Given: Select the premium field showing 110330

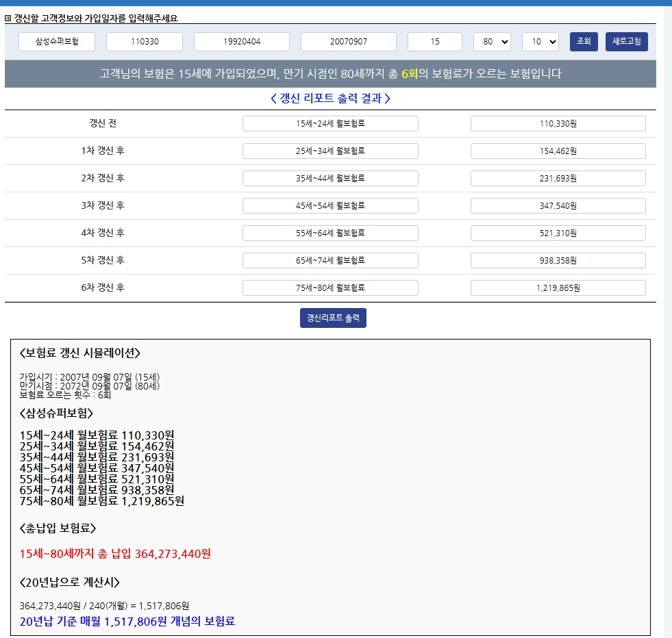Looking at the screenshot, I should point(144,42).
